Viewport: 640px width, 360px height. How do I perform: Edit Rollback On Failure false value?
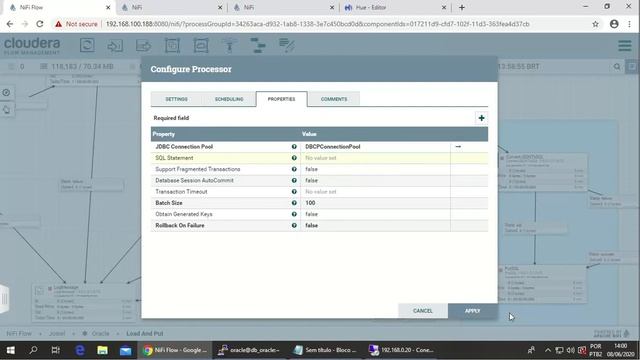click(375, 225)
